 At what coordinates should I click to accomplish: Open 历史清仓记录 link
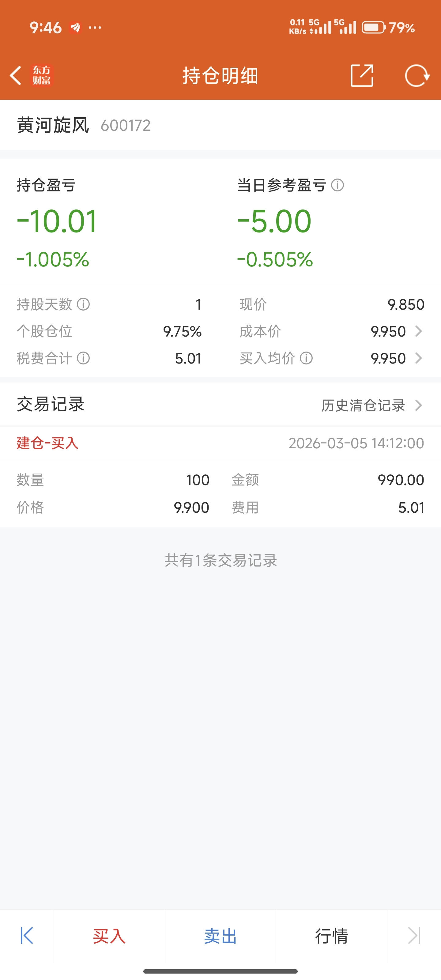pyautogui.click(x=364, y=405)
